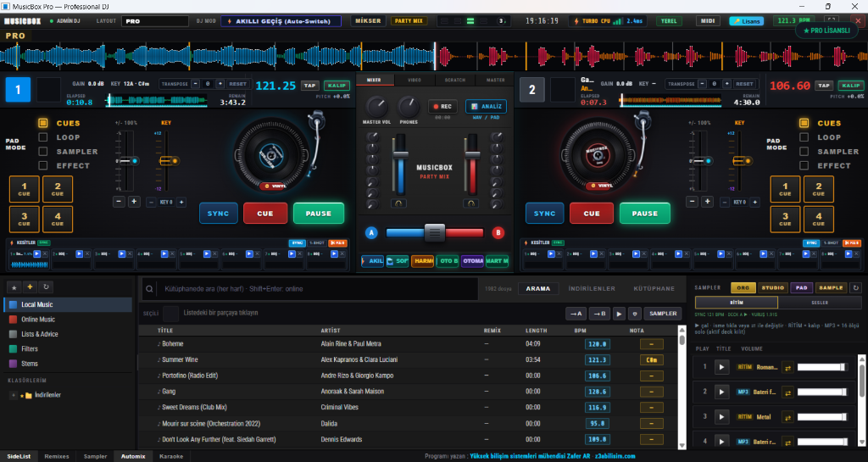Viewport: 868px width, 462px height.
Task: Start recording with the REC button
Action: coord(442,106)
